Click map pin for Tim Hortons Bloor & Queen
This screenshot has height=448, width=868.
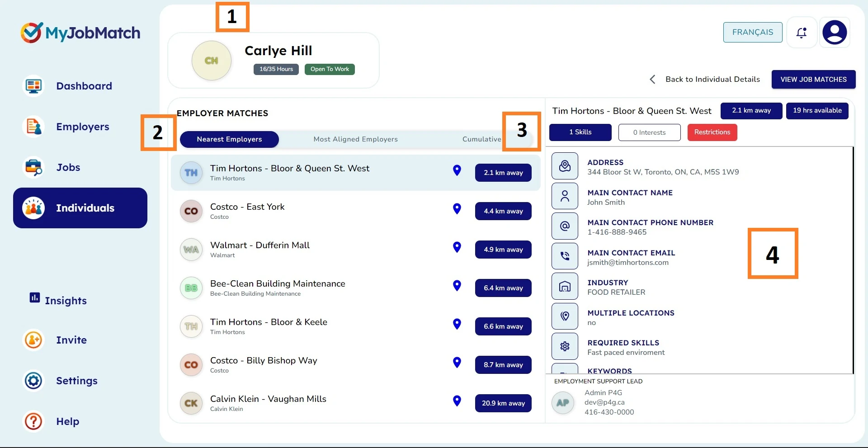pyautogui.click(x=457, y=170)
